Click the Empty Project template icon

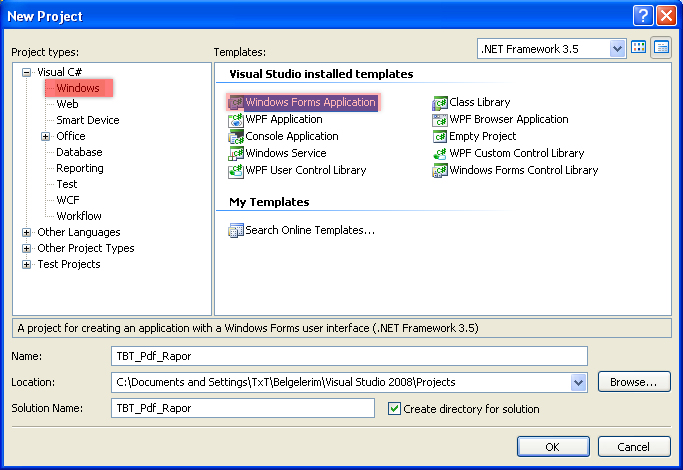tap(440, 137)
